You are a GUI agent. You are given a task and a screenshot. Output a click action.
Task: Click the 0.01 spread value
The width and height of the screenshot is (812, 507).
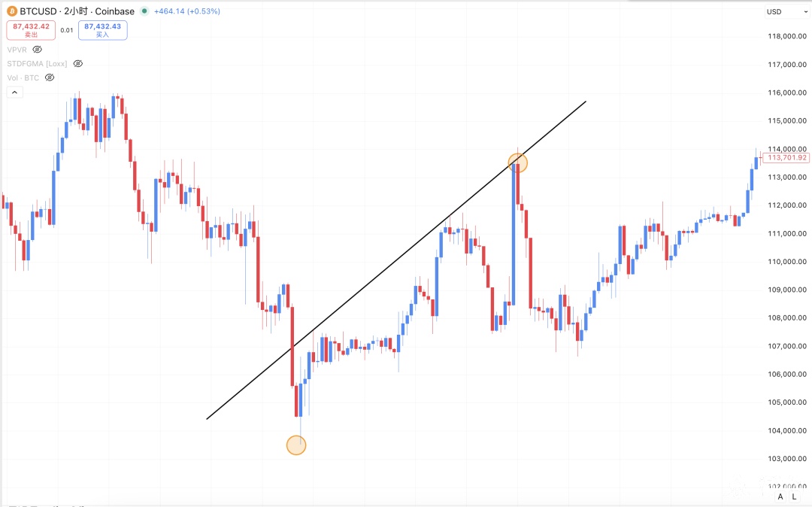(x=67, y=30)
